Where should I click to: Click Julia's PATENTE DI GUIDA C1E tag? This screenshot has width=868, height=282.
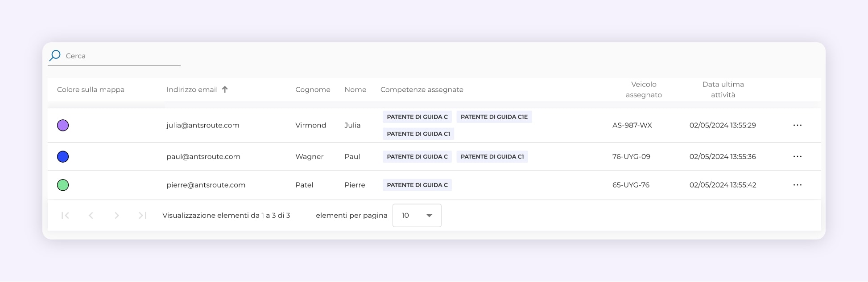[x=494, y=117]
